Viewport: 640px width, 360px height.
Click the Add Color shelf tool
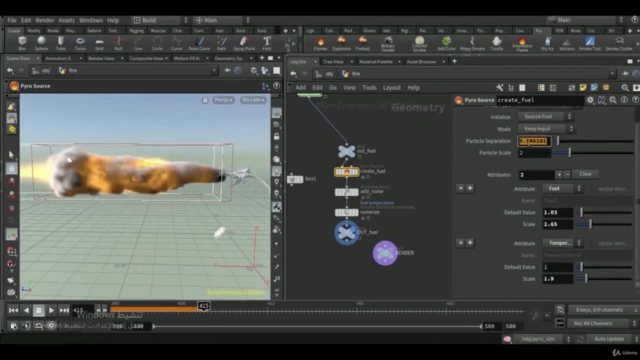(446, 43)
